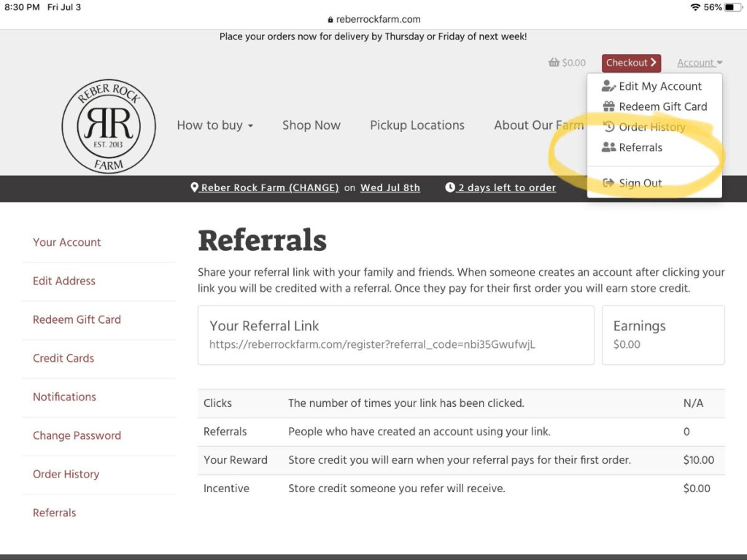This screenshot has width=747, height=560.
Task: Click the referral link URL text
Action: [x=372, y=344]
